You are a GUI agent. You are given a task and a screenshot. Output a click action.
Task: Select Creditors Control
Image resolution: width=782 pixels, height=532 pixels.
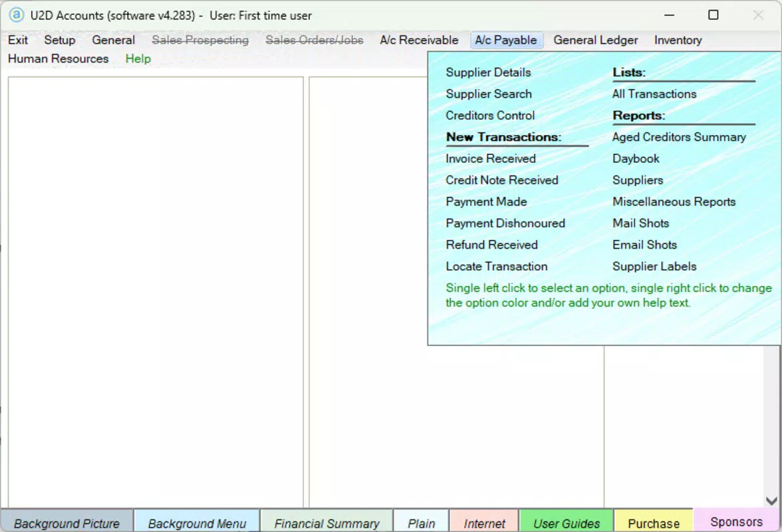490,115
